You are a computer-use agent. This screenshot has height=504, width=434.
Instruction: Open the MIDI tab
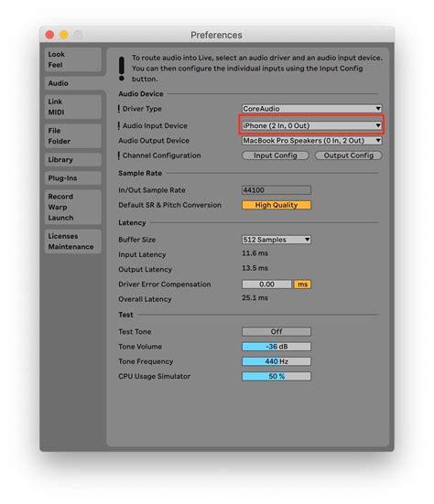(x=56, y=113)
